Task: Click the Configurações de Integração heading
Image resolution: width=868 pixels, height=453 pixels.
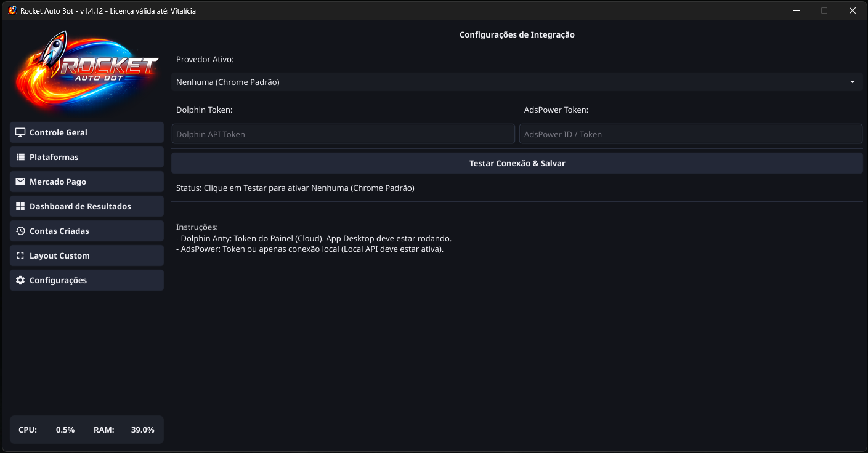Action: (517, 35)
